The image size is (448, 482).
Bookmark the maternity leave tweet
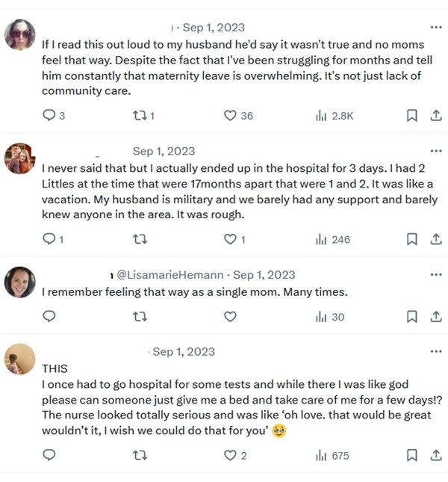coord(411,116)
